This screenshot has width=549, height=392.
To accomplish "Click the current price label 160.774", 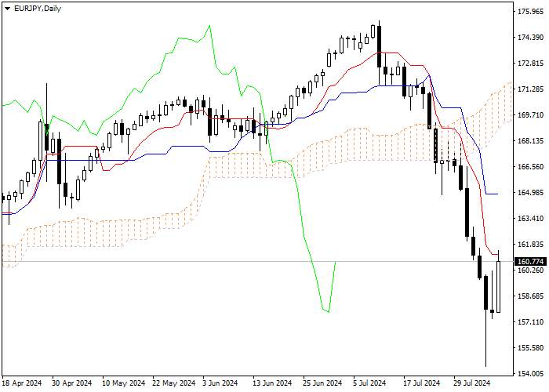I will click(x=530, y=261).
